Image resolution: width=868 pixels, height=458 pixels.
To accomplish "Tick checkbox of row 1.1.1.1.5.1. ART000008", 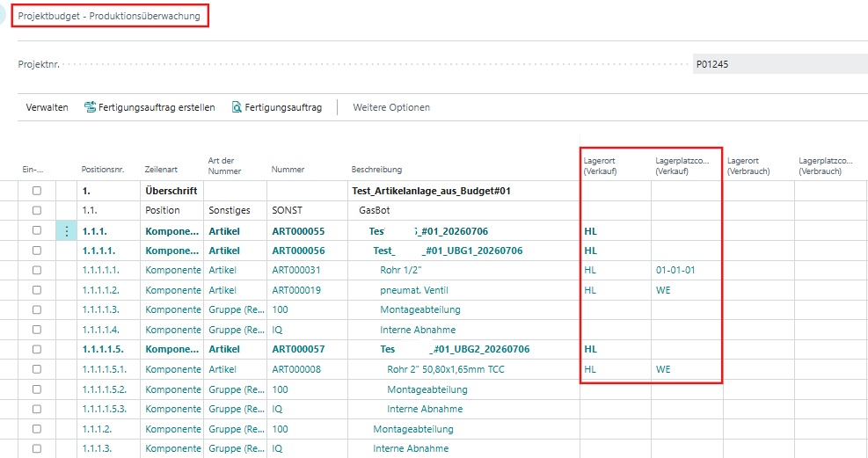I will 37,369.
